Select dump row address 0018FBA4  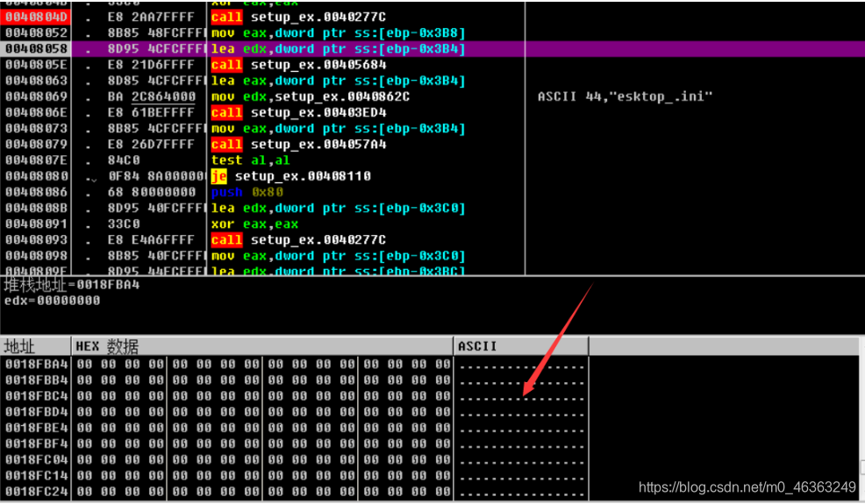(x=37, y=365)
